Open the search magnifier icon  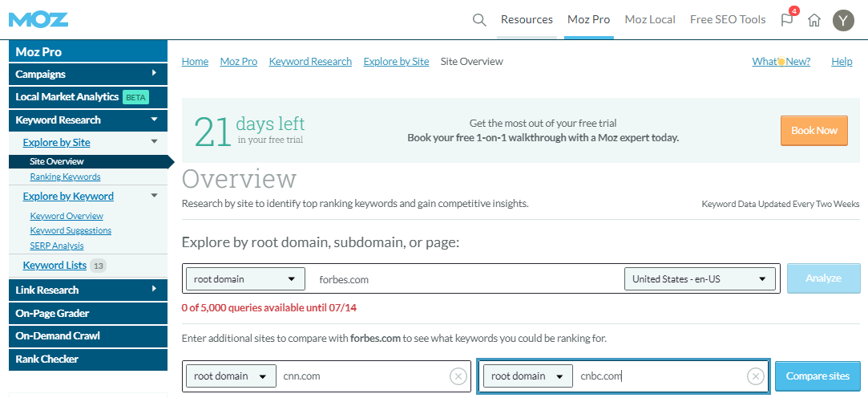[x=479, y=20]
